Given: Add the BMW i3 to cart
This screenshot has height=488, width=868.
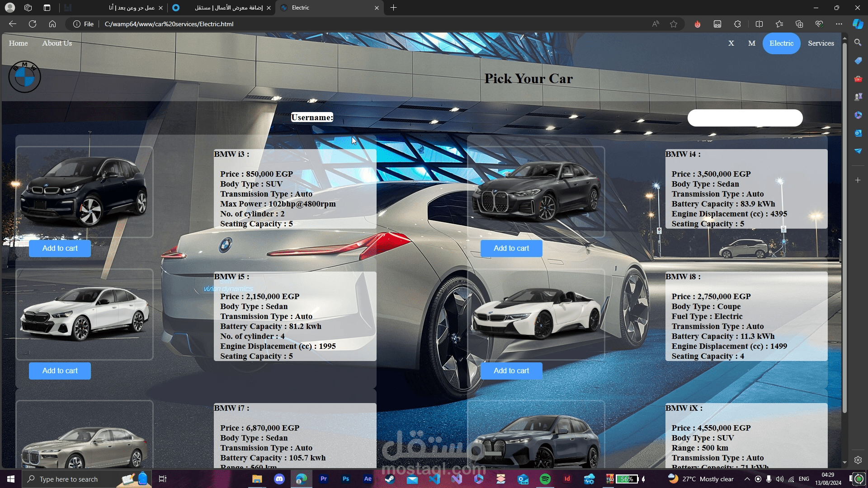Looking at the screenshot, I should coord(60,249).
